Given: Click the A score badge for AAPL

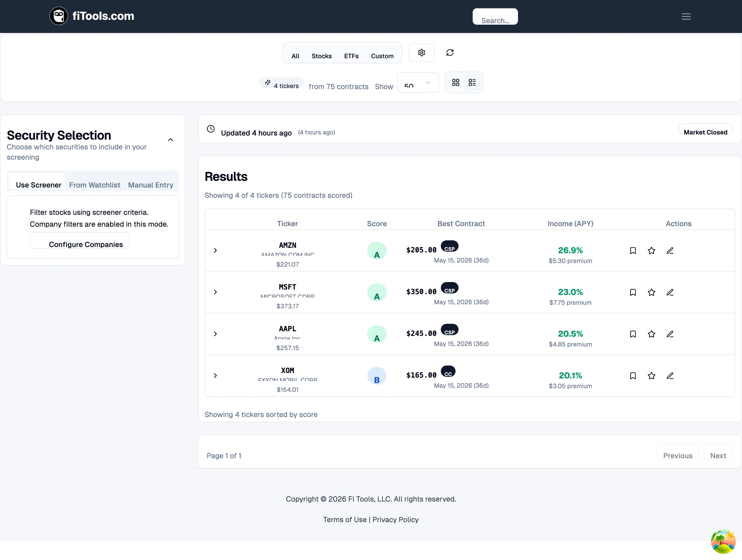Looking at the screenshot, I should pyautogui.click(x=377, y=334).
